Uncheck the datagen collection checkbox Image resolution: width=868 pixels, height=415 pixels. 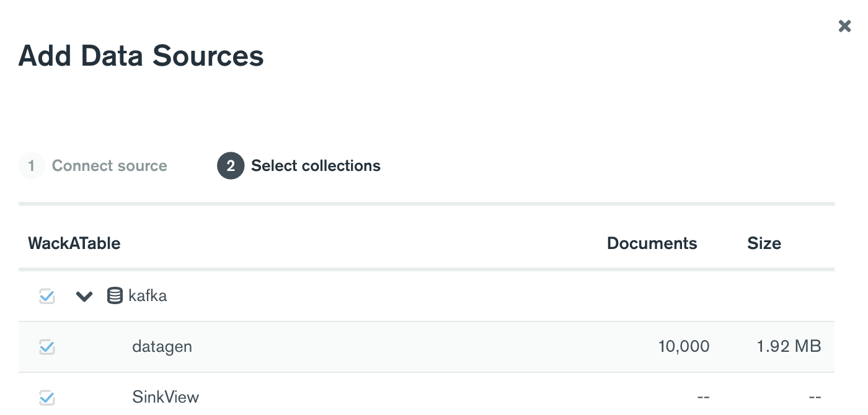[46, 347]
